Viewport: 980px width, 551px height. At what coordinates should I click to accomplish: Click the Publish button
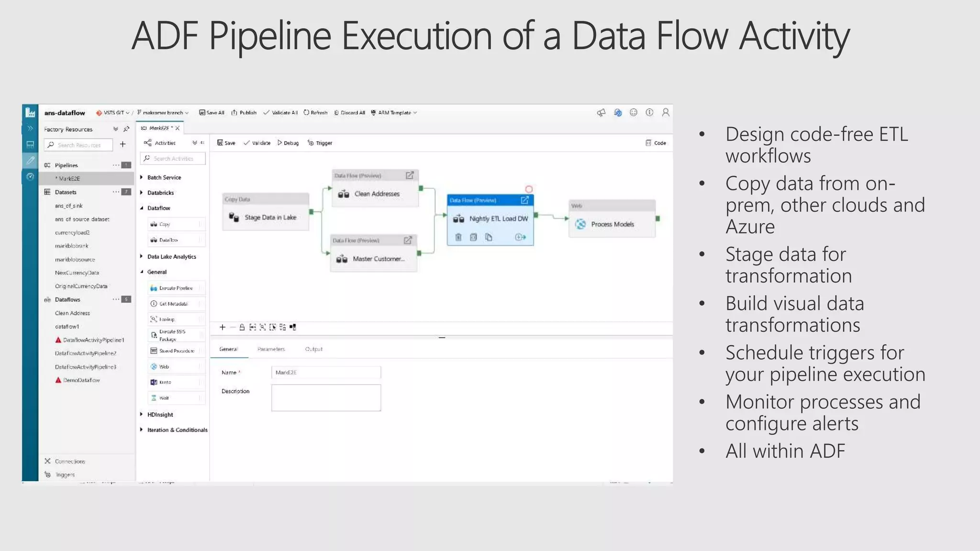244,113
